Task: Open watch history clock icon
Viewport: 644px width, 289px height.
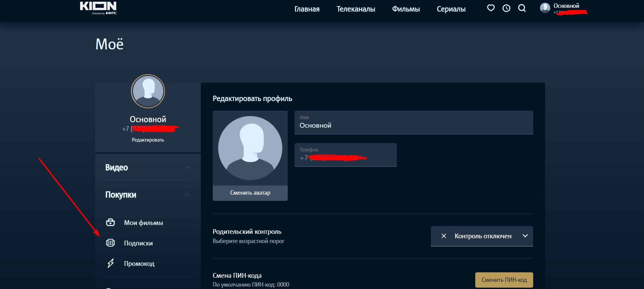Action: pyautogui.click(x=506, y=8)
